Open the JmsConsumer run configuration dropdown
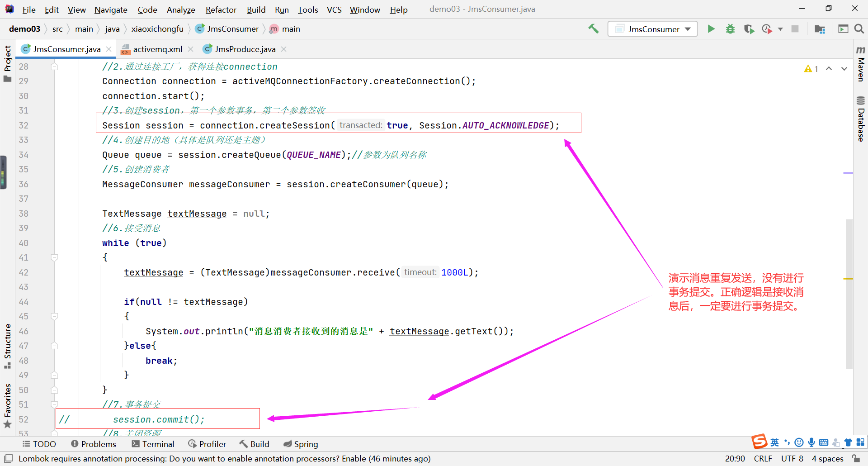 coord(652,29)
